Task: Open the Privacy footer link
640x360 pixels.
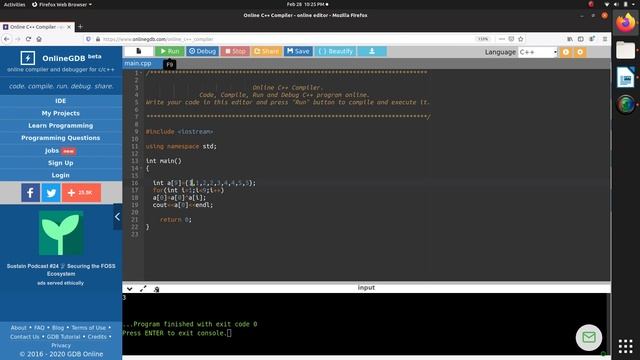Action: 61,345
